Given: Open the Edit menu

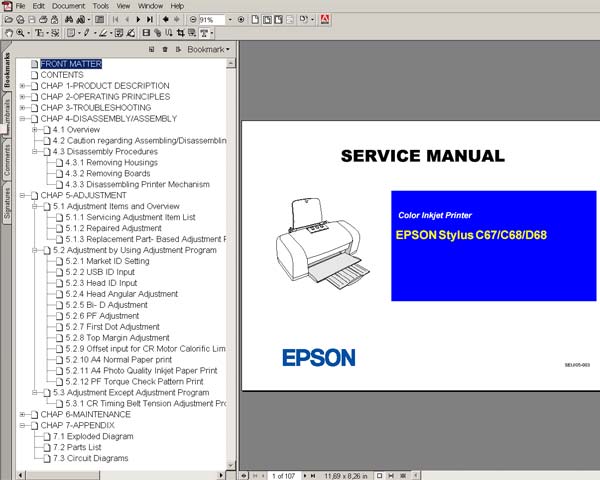Looking at the screenshot, I should [38, 6].
